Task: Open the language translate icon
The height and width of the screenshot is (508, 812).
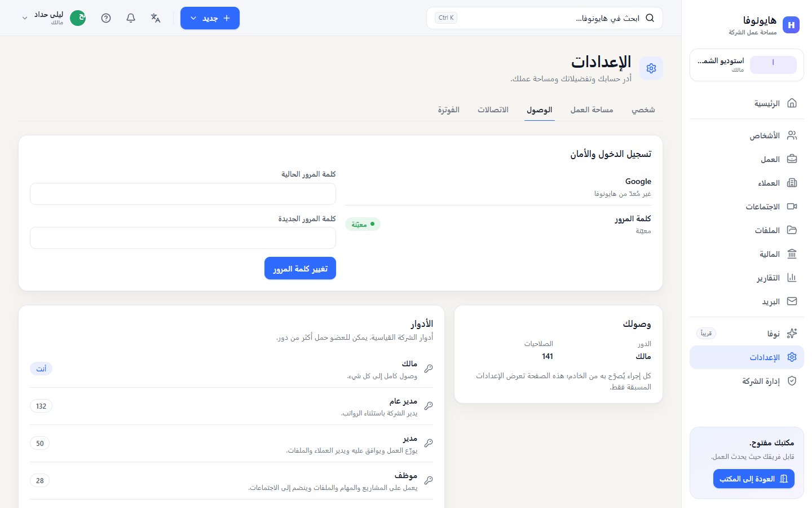Action: pos(156,18)
